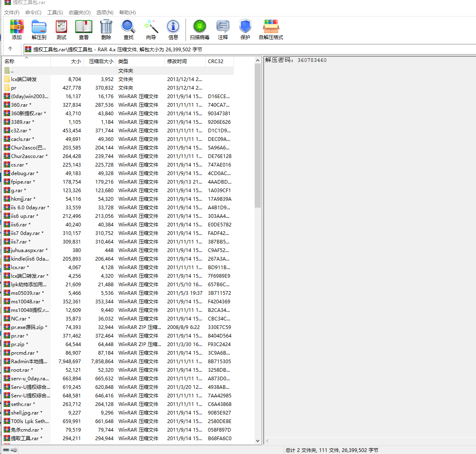The width and height of the screenshot is (476, 454).
Task: Sort by 压缩后大小 column header
Action: (x=100, y=61)
